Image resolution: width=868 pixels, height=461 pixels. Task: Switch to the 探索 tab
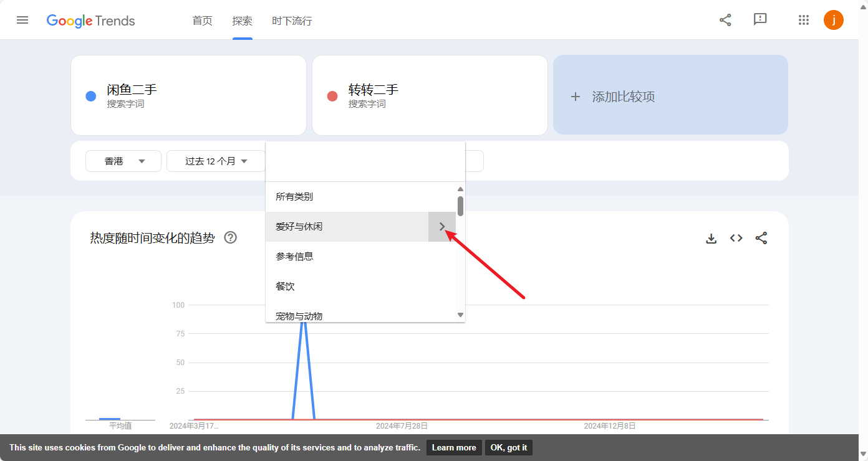coord(243,21)
